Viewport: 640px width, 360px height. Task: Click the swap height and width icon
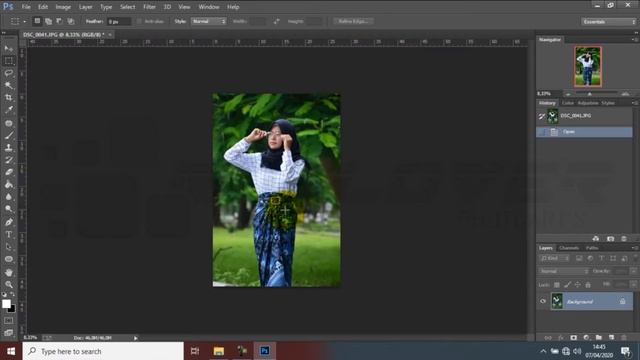pos(276,21)
